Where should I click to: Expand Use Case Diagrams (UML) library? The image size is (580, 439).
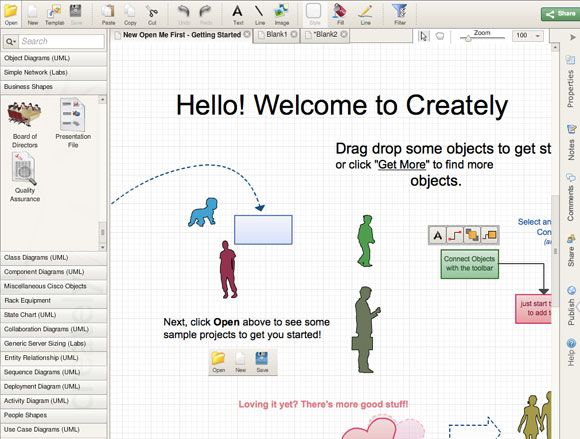pos(54,430)
